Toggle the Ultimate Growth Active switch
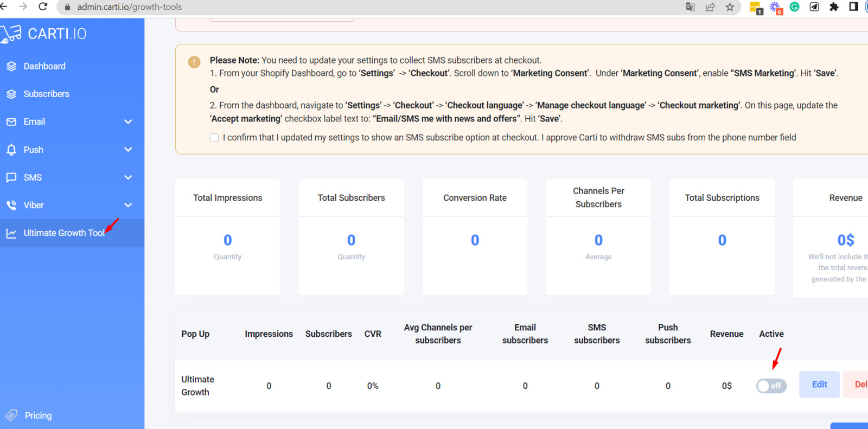The height and width of the screenshot is (429, 868). click(771, 386)
